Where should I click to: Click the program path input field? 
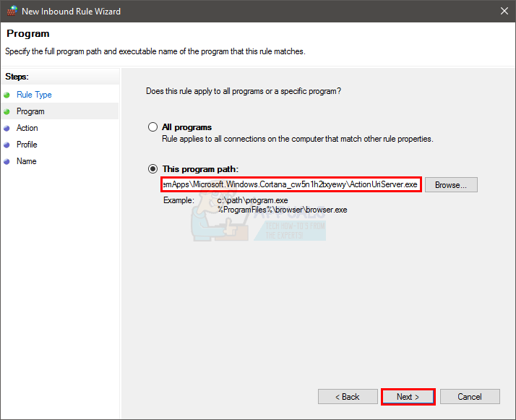coord(291,184)
